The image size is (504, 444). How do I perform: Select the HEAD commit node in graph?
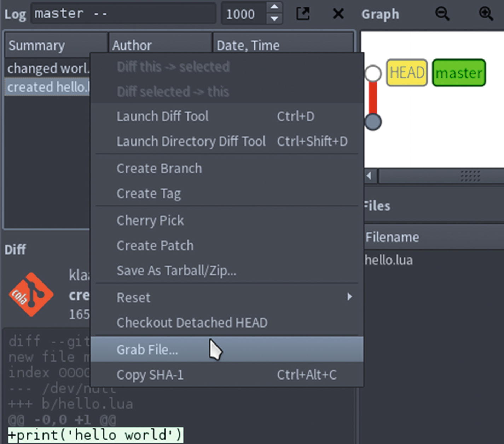click(x=373, y=73)
